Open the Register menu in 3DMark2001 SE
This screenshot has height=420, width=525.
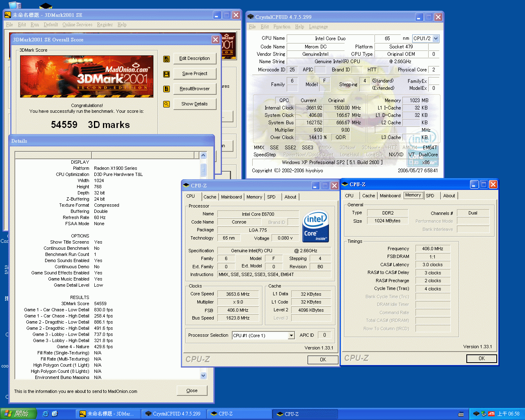[105, 25]
